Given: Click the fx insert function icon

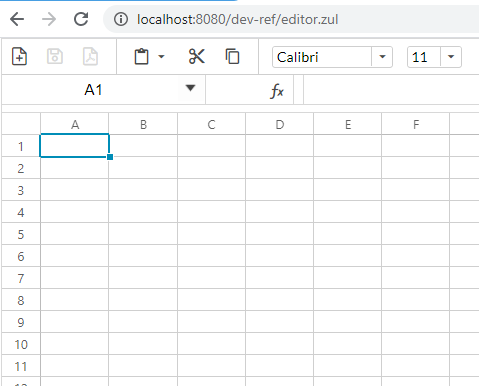Looking at the screenshot, I should pos(277,91).
